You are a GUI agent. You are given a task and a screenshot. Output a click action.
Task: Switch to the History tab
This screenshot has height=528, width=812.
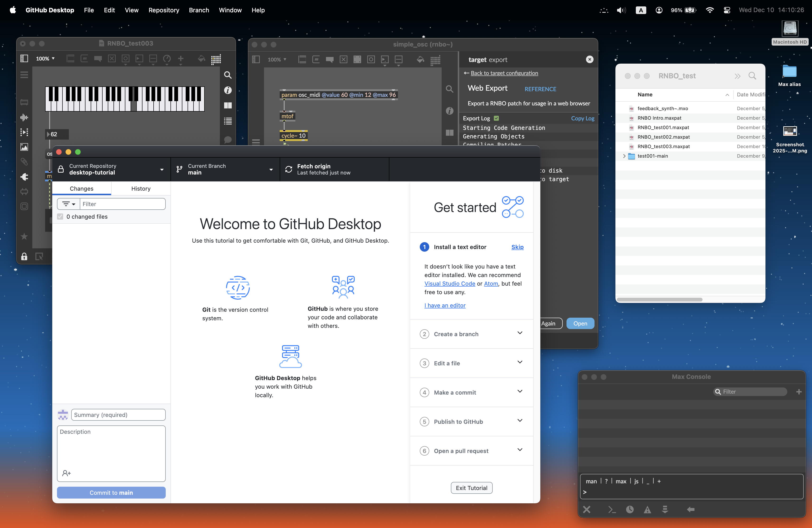[141, 189]
